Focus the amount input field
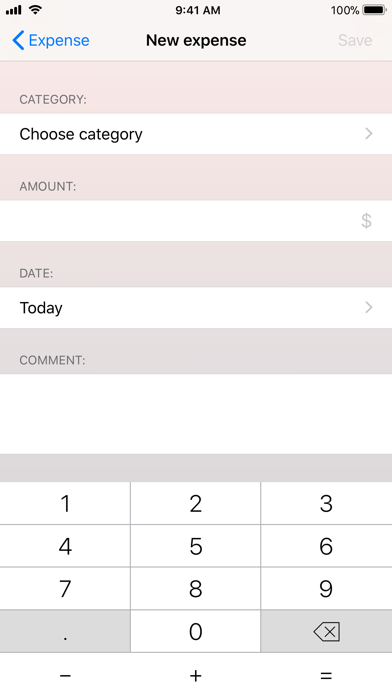This screenshot has height=696, width=392. pyautogui.click(x=196, y=221)
